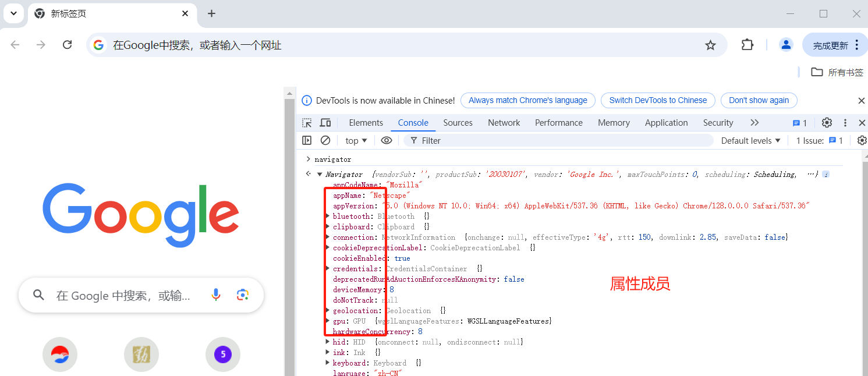868x376 pixels.
Task: Expand the gpu property
Action: pyautogui.click(x=327, y=321)
